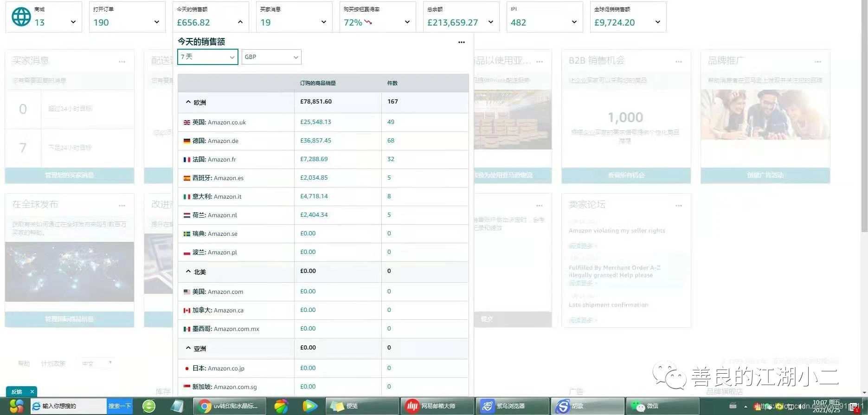The height and width of the screenshot is (415, 868).
Task: Click the 件数 column header
Action: [392, 83]
